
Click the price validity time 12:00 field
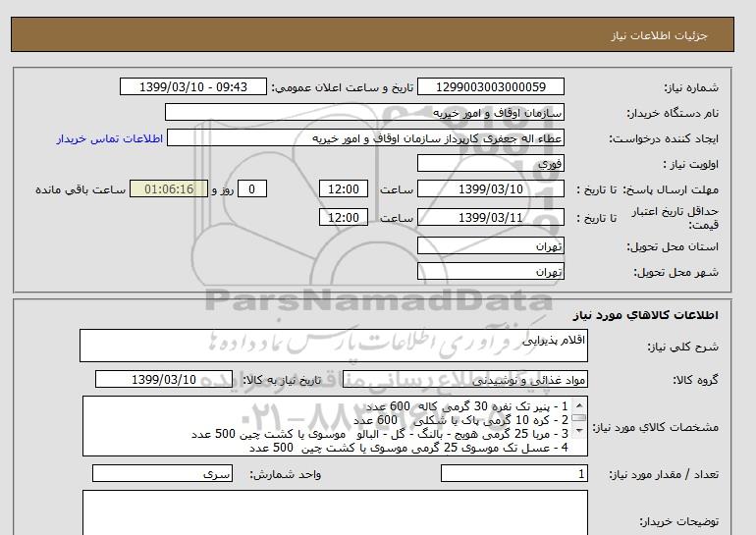pos(344,218)
